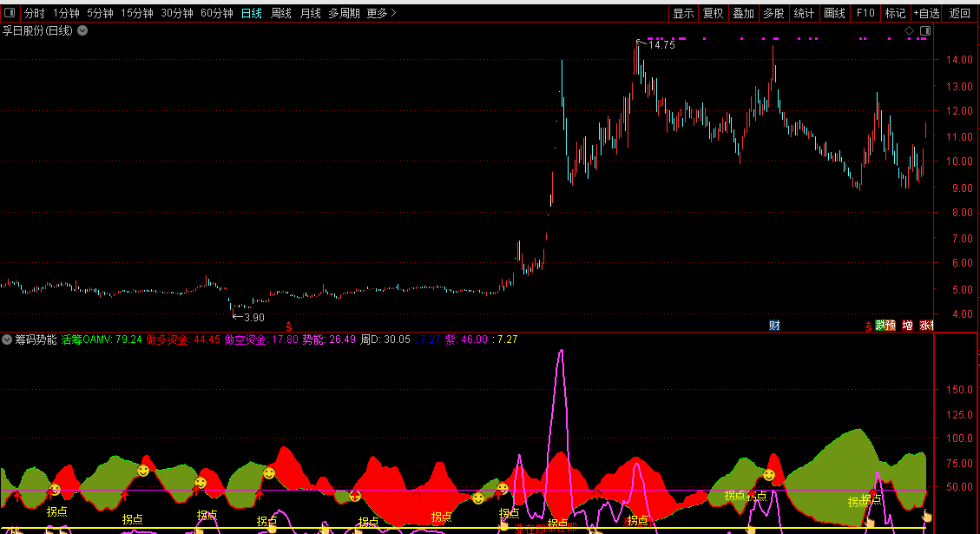
Task: Expand 筹码势能 indicator dropdown arrow
Action: [x=7, y=340]
